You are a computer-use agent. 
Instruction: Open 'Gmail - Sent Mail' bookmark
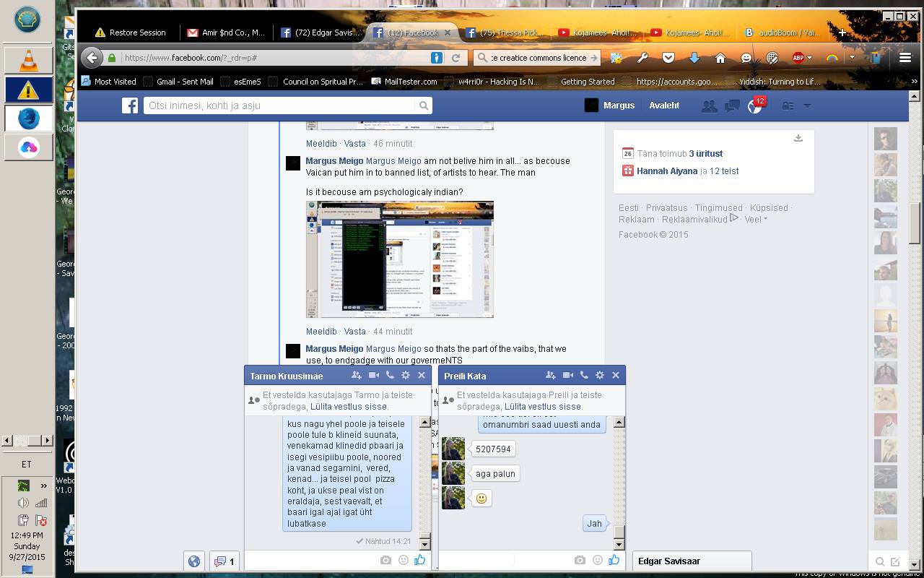click(178, 82)
